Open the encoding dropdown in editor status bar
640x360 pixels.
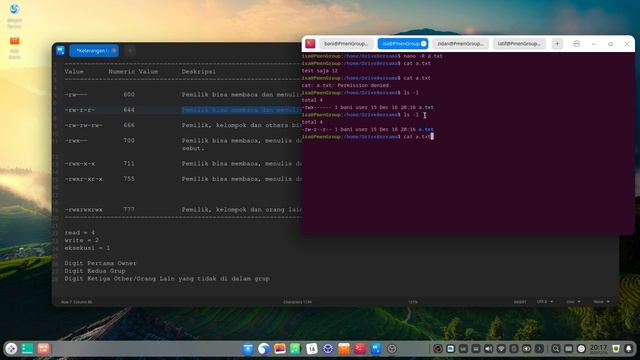pyautogui.click(x=545, y=302)
